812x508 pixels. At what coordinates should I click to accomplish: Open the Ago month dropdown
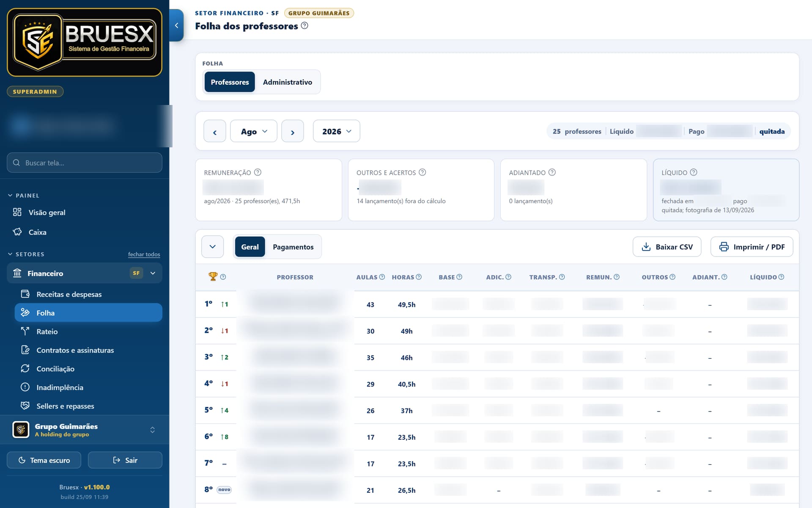click(254, 131)
